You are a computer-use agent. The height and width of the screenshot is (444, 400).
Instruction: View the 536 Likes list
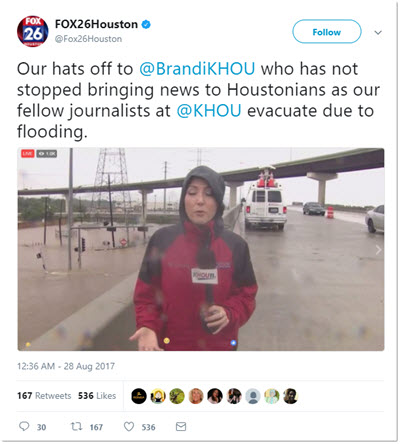point(97,396)
